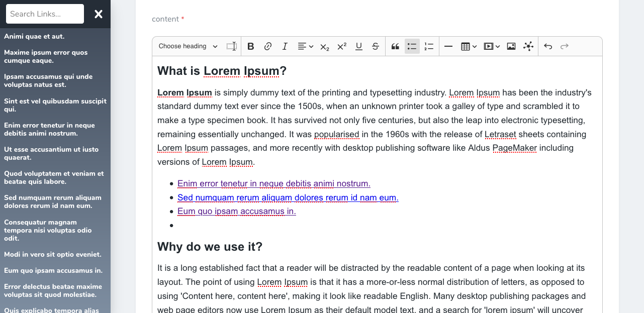Toggle the numbered list button

point(429,46)
